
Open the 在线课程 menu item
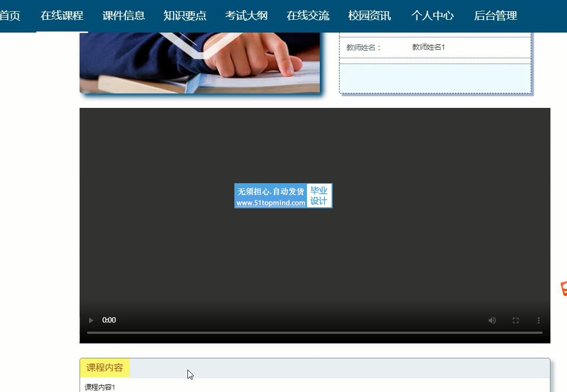(62, 15)
